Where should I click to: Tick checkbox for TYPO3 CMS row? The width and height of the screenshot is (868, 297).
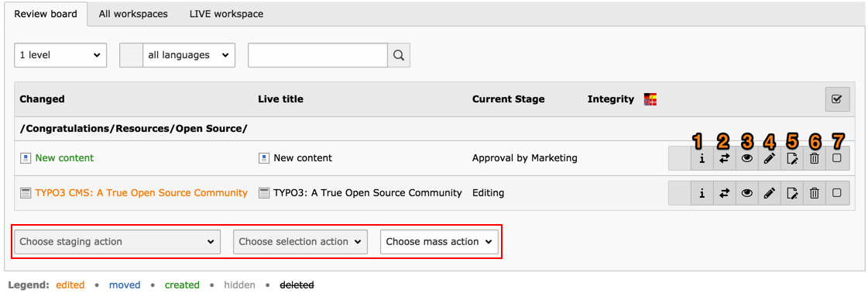(x=837, y=193)
